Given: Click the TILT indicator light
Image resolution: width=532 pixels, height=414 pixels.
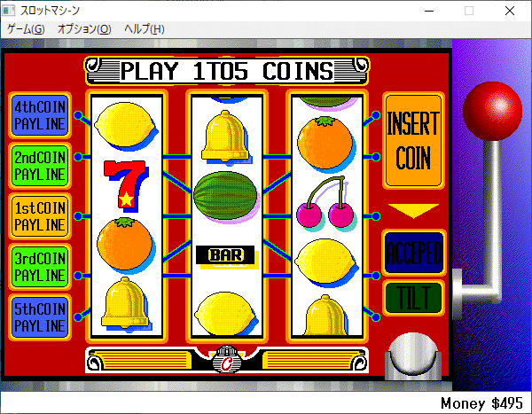Looking at the screenshot, I should point(414,298).
